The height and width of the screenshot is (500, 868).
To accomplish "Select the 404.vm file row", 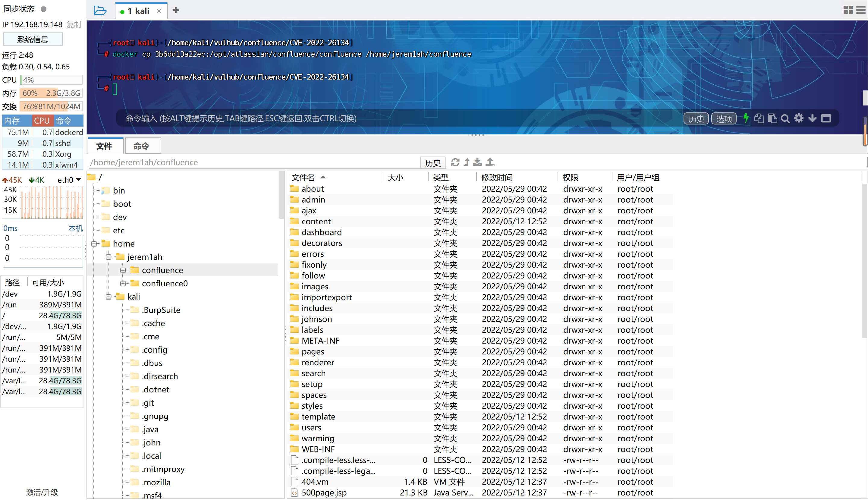I will 480,482.
